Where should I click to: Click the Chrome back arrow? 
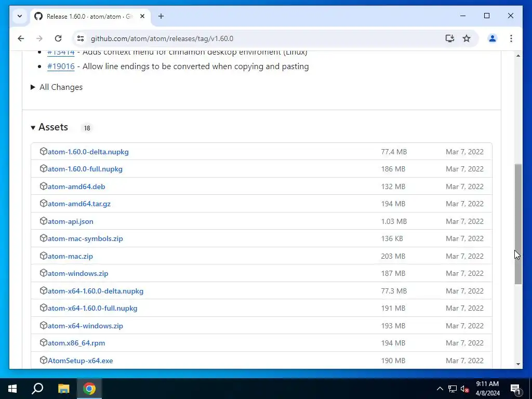point(21,38)
